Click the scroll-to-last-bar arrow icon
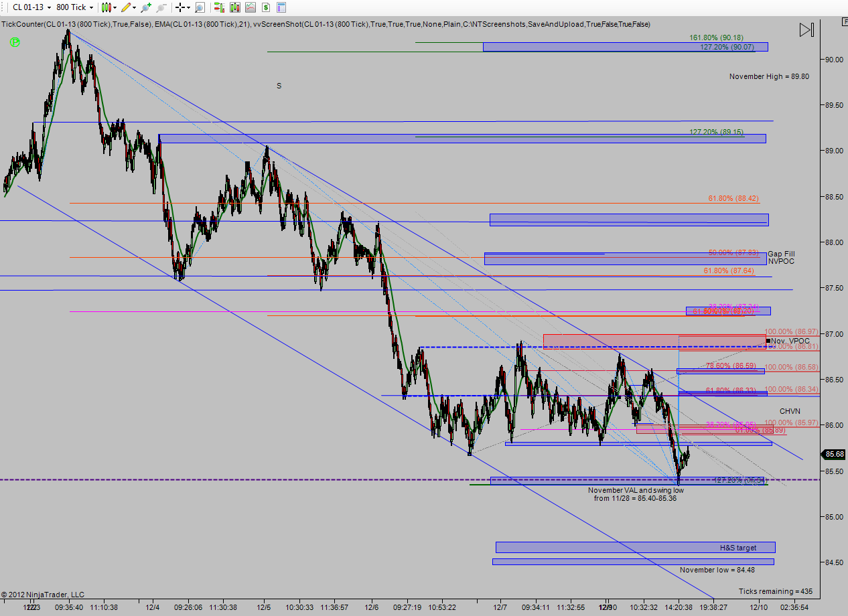The image size is (848, 616). [x=806, y=30]
